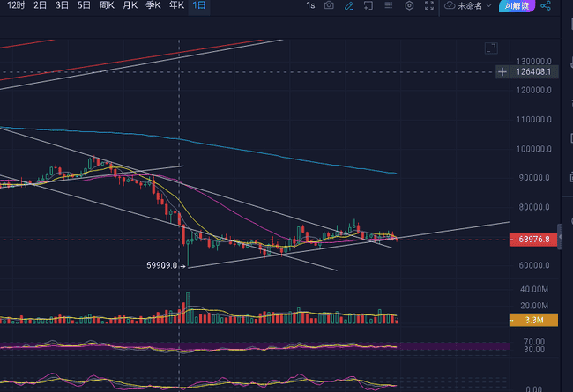Maximize the chart pane with corner icon
Viewport: 573px width, 392px height.
491,48
